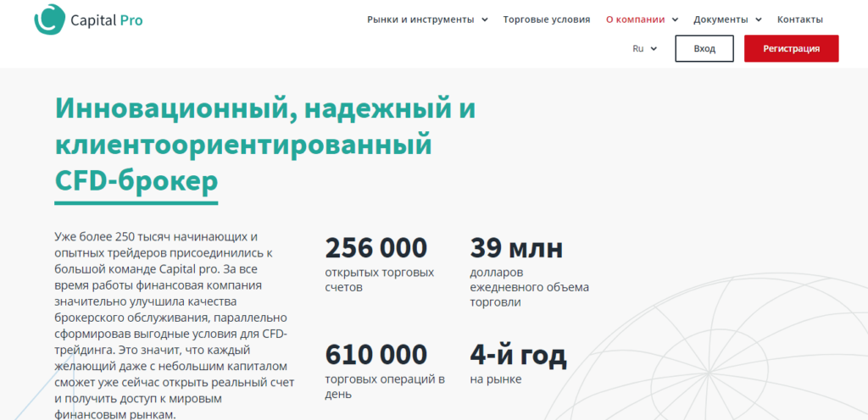Screen dimensions: 868x420
Task: Click the 'открытых торговых счетов' caption
Action: tap(380, 280)
